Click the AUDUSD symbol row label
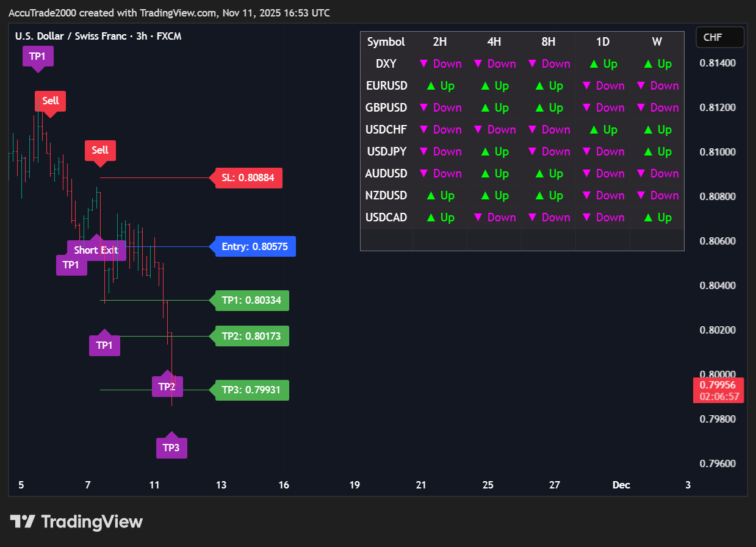This screenshot has width=756, height=547. pos(386,174)
